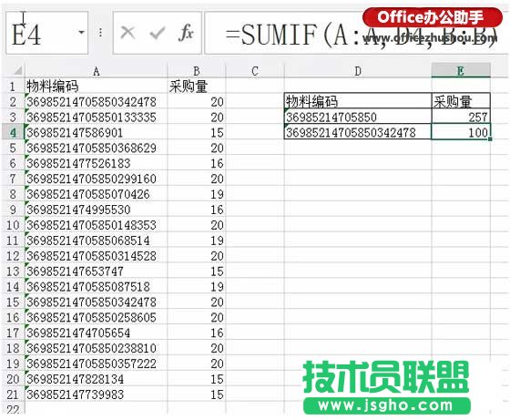Click cell A6 containing 3698521477526183
Screen dimensions: 510x420
96,163
